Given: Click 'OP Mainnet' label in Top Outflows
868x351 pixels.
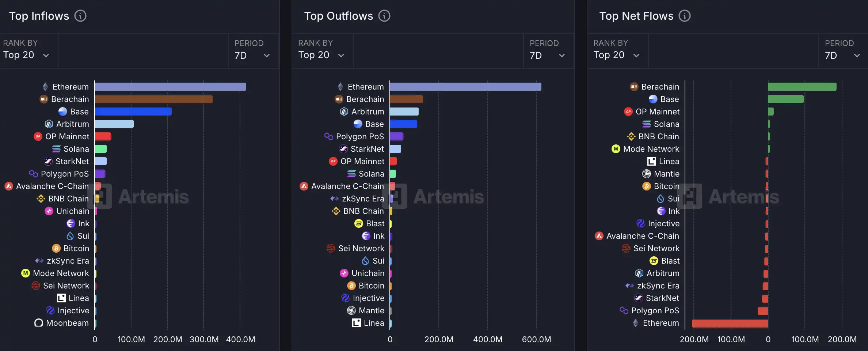Looking at the screenshot, I should (x=362, y=161).
